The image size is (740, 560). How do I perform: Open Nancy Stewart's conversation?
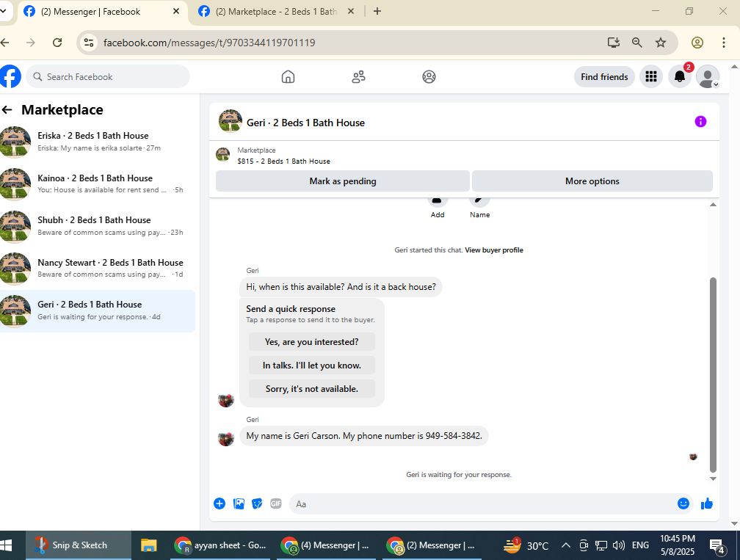point(98,269)
